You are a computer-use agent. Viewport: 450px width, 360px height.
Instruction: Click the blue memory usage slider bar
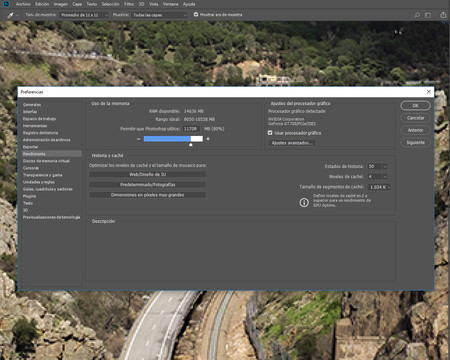pos(173,139)
